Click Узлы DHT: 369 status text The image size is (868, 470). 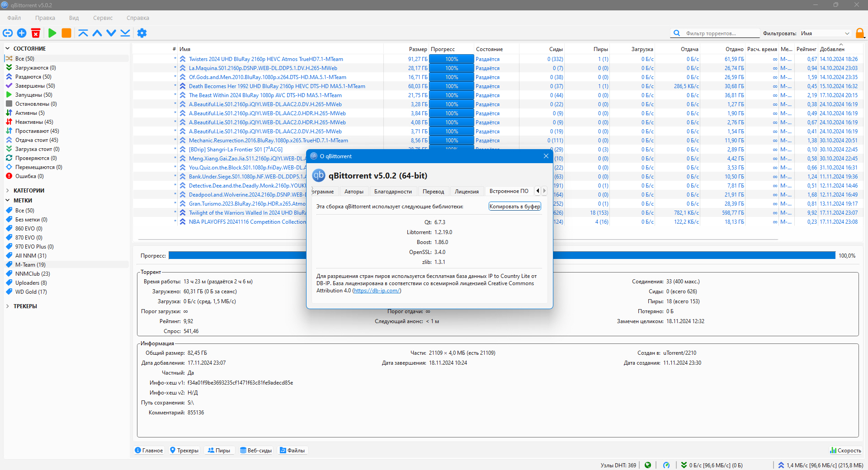[618, 465]
